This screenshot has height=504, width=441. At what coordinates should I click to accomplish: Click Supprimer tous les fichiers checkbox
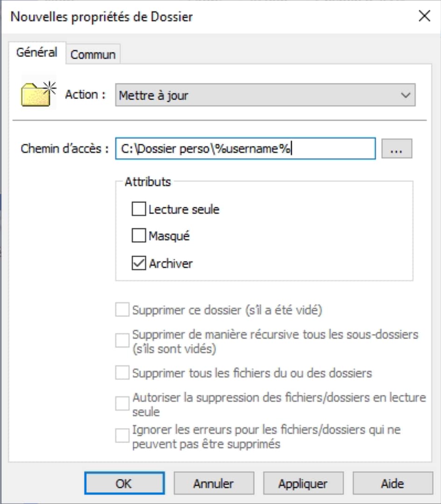tap(122, 373)
